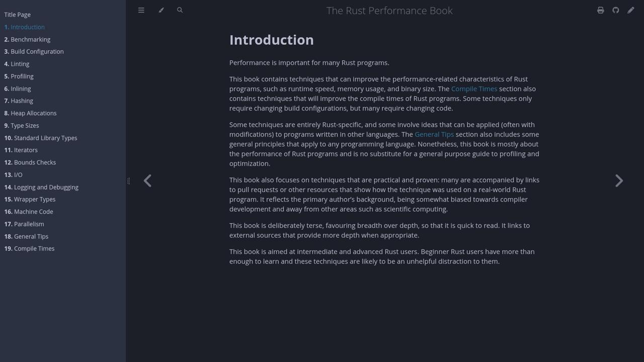Viewport: 644px width, 362px height.
Task: Navigate to the Profiling chapter
Action: [x=22, y=76]
